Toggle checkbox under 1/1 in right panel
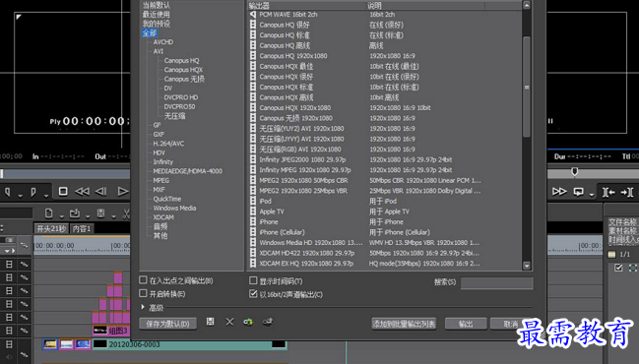This screenshot has width=639, height=364. tap(618, 268)
